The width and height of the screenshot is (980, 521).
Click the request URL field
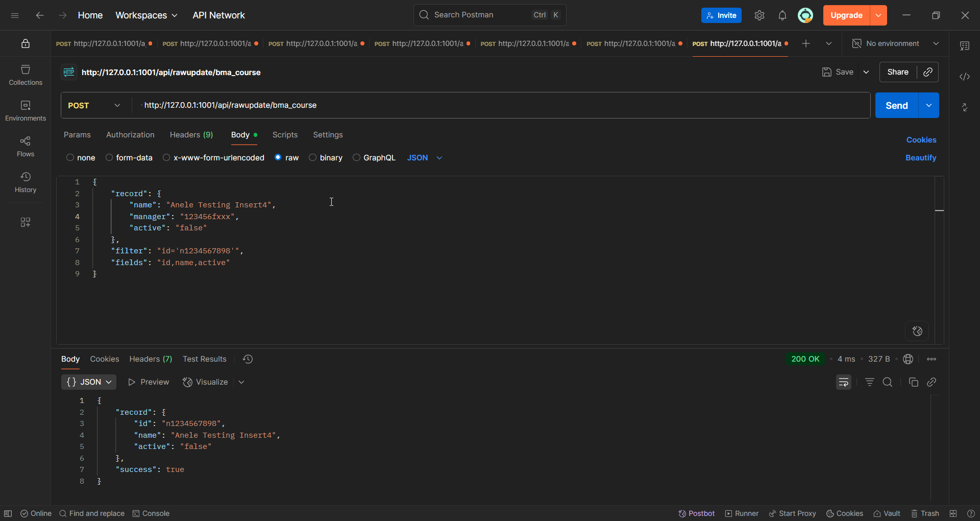[x=501, y=105]
